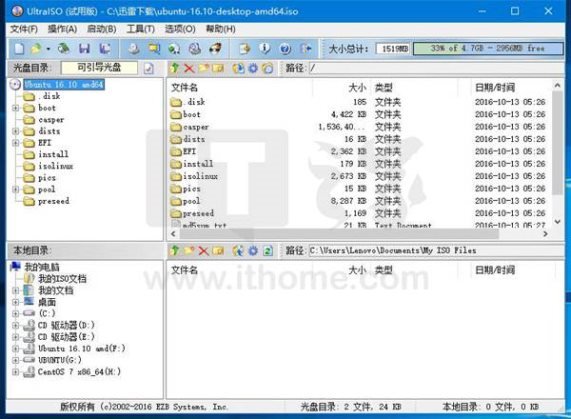The width and height of the screenshot is (571, 419).
Task: Click the disc icon right of ISO pane gear
Action: (268, 68)
